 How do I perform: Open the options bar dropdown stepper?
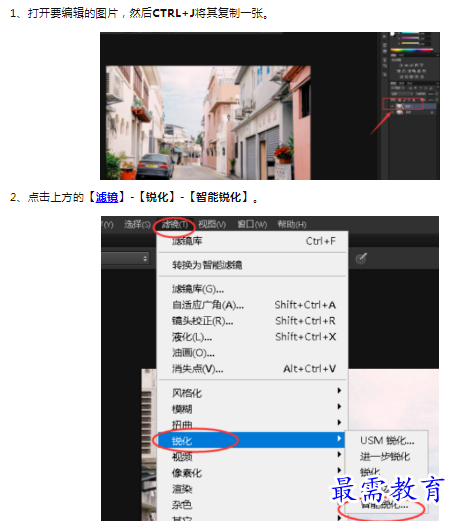145,259
